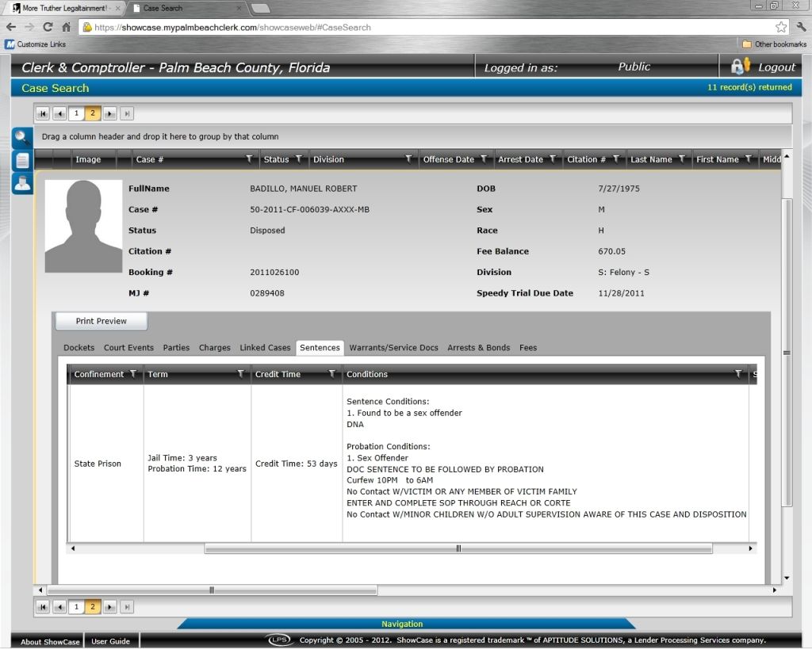The height and width of the screenshot is (649, 812).
Task: Click next page arrow in bottom pager
Action: point(110,607)
